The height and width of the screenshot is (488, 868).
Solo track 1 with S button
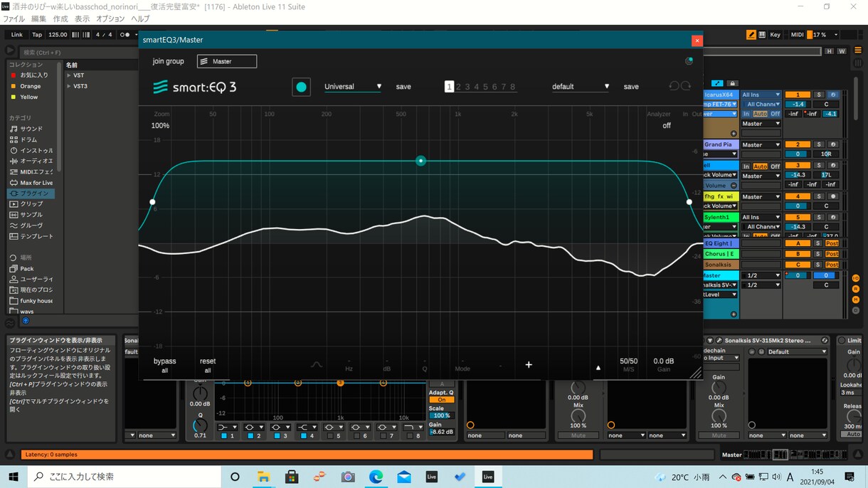818,95
